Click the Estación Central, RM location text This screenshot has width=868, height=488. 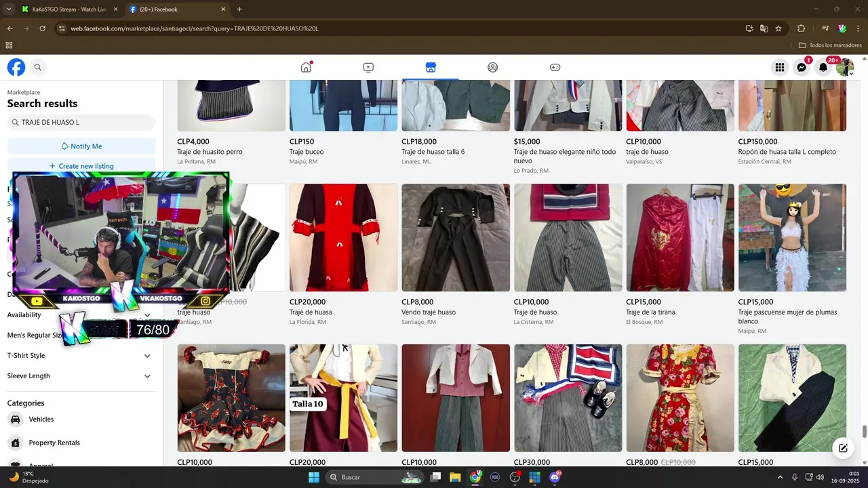[x=764, y=161]
